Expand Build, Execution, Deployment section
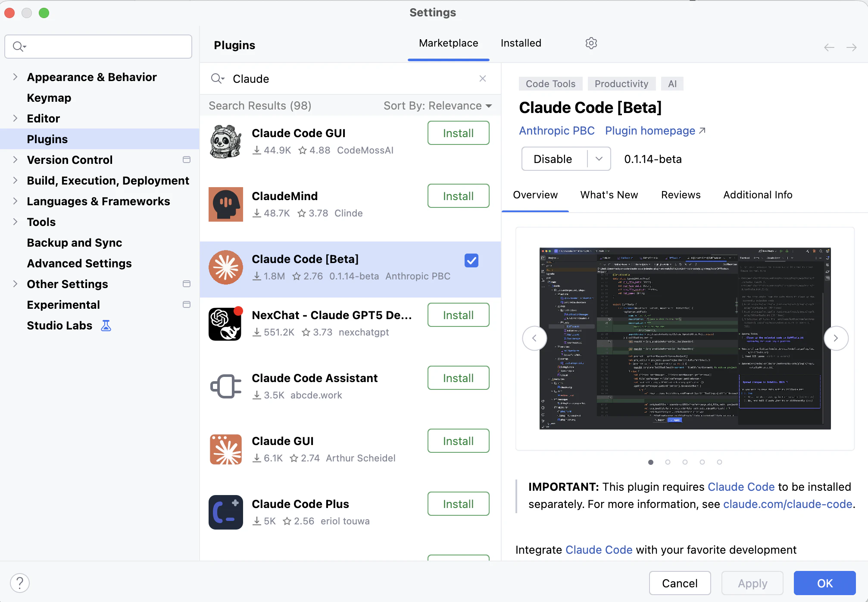 16,180
